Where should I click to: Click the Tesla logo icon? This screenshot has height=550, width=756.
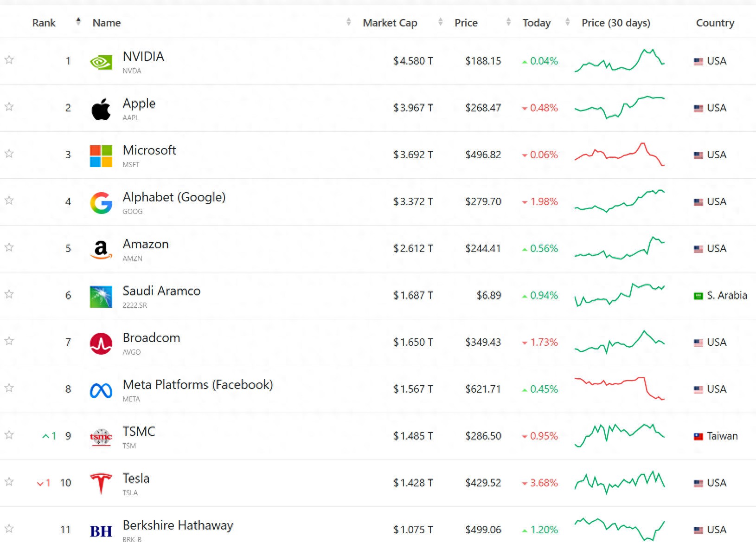pyautogui.click(x=101, y=484)
